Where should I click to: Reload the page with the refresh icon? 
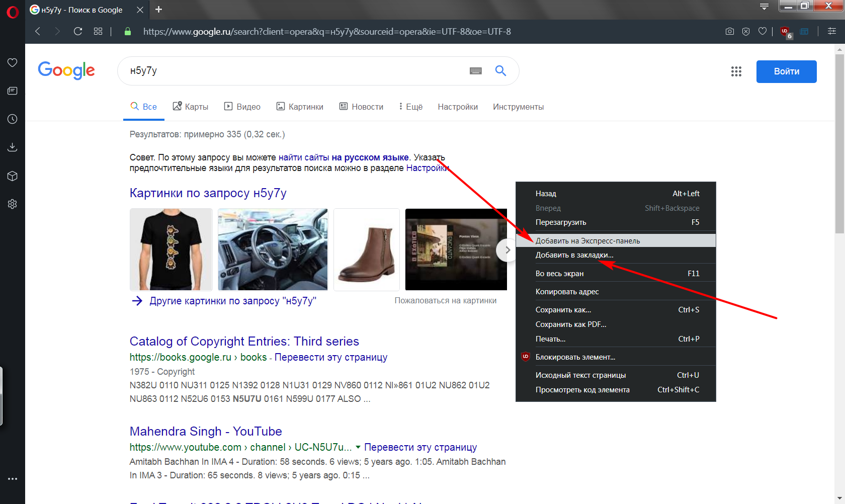(78, 31)
